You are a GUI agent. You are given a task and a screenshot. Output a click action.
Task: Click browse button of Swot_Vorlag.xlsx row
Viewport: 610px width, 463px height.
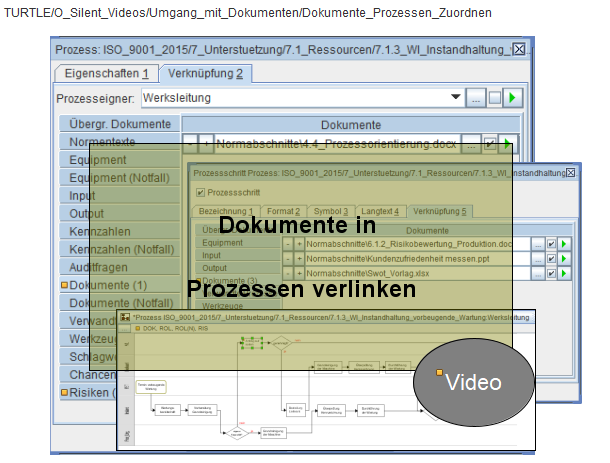pyautogui.click(x=537, y=274)
